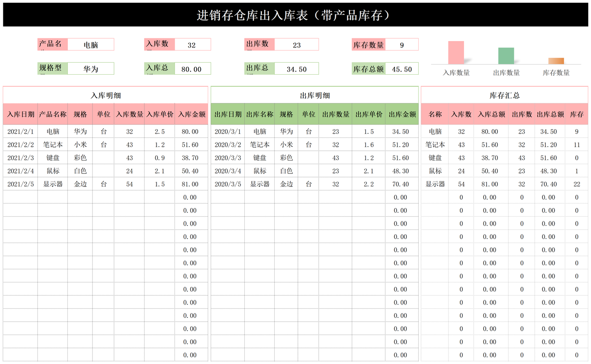Click the 电脑 value beside the 产品名 label
The height and width of the screenshot is (364, 591).
91,45
